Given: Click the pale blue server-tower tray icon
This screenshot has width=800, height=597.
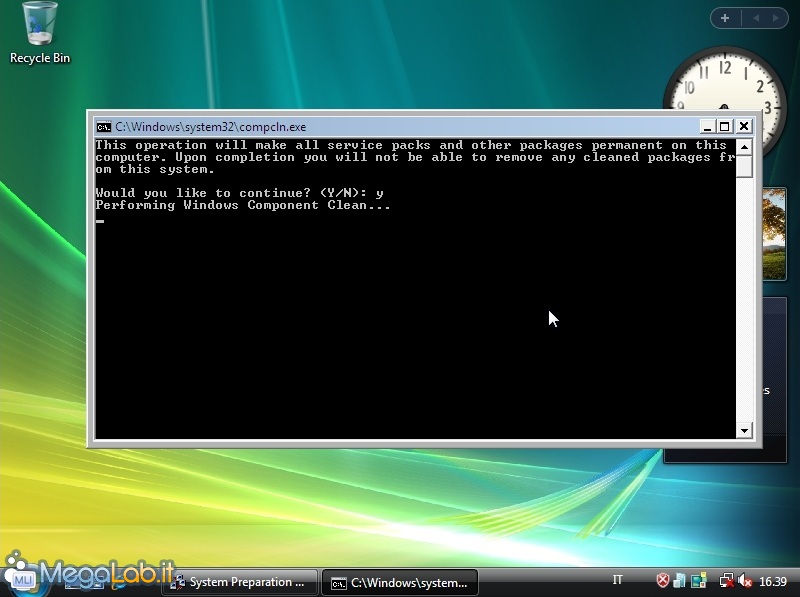Looking at the screenshot, I should click(x=680, y=580).
